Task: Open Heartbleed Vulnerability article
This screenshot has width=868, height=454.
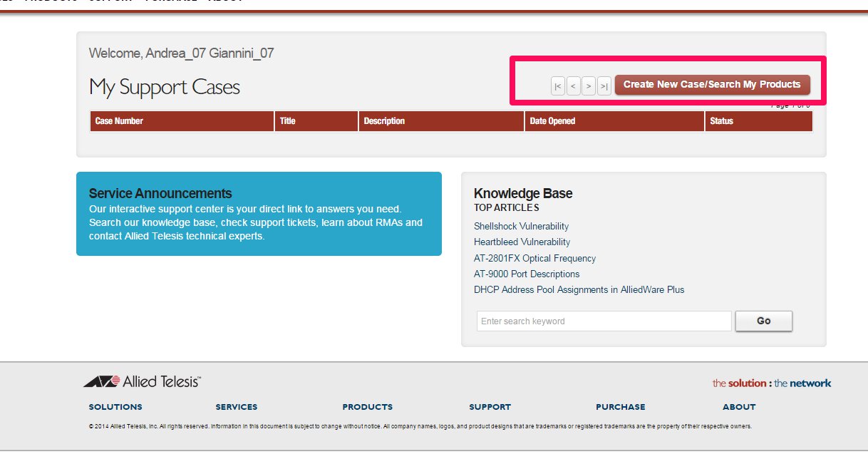Action: tap(522, 242)
